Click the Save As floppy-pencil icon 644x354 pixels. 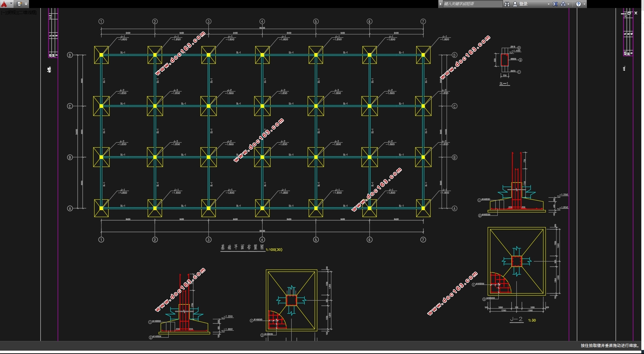tap(19, 4)
